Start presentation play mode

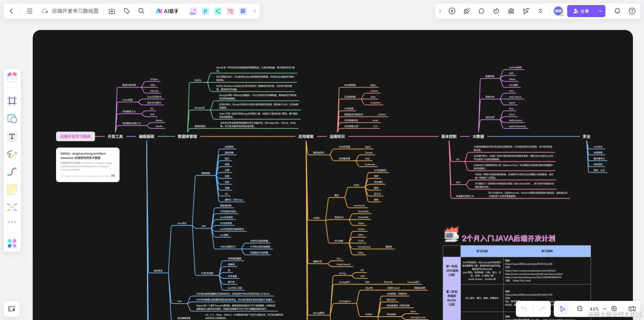[x=452, y=11]
